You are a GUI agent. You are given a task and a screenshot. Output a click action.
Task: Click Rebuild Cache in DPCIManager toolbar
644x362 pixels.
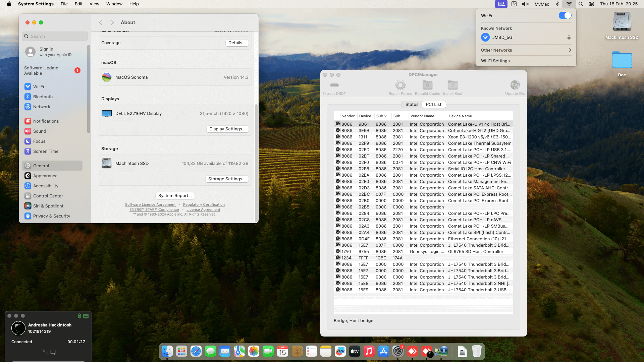(427, 88)
